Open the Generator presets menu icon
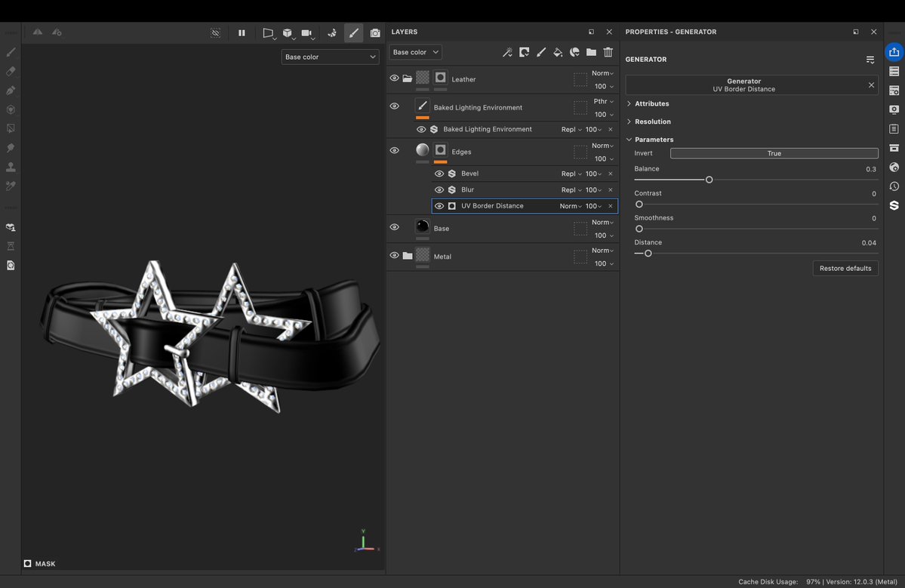Image resolution: width=905 pixels, height=588 pixels. point(870,60)
